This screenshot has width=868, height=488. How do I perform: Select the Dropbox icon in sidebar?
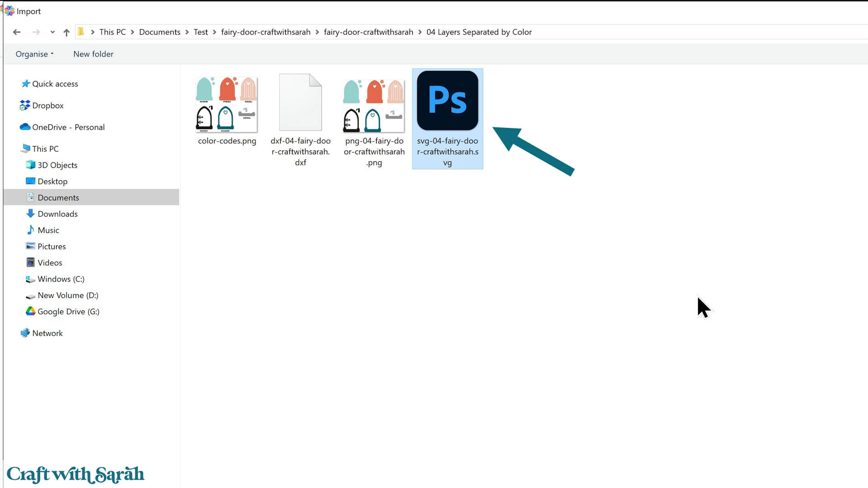click(x=25, y=105)
